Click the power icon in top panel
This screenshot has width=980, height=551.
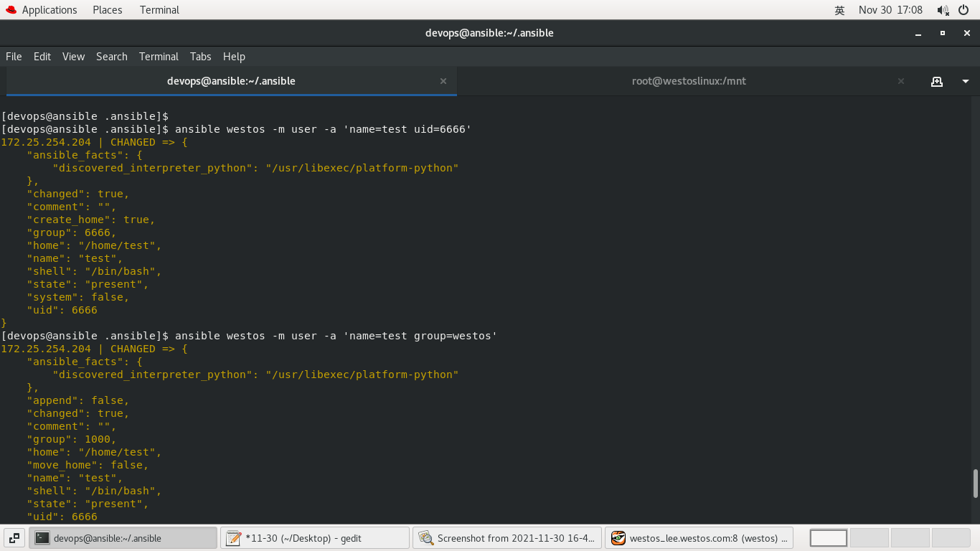pos(963,10)
